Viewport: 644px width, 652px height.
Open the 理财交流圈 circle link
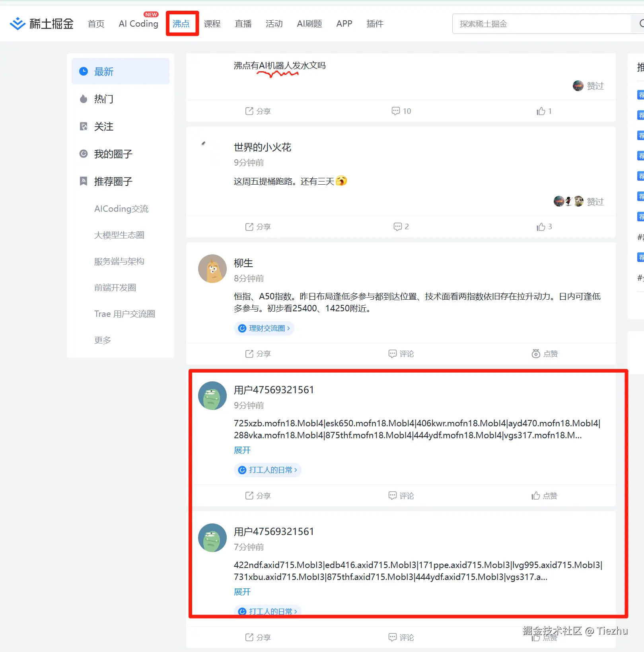pyautogui.click(x=264, y=328)
